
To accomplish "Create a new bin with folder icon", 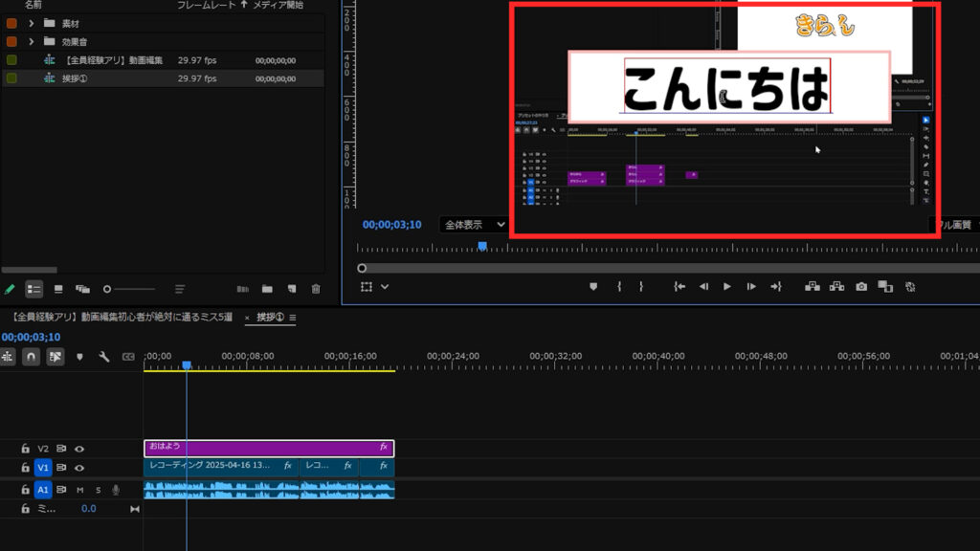I will point(267,289).
